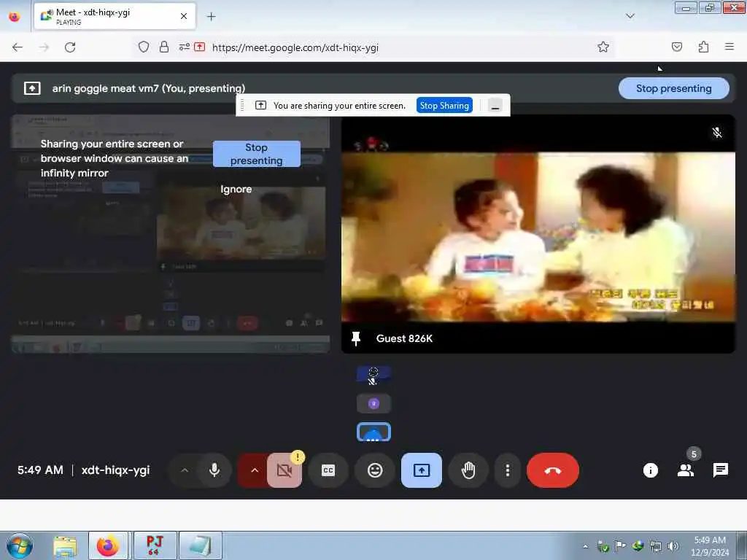The image size is (747, 560).
Task: Click the Firefox taskbar icon
Action: click(x=108, y=545)
